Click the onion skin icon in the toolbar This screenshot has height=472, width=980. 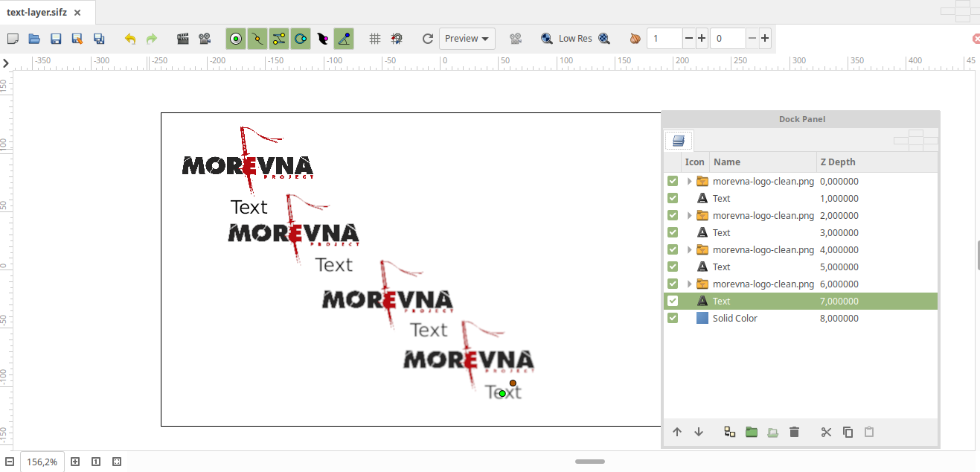pos(634,38)
